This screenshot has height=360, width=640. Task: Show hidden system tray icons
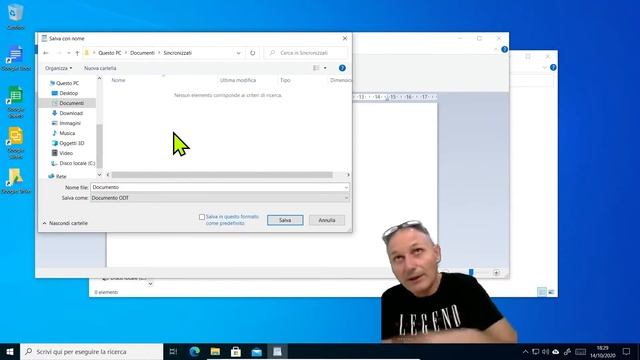(x=525, y=351)
